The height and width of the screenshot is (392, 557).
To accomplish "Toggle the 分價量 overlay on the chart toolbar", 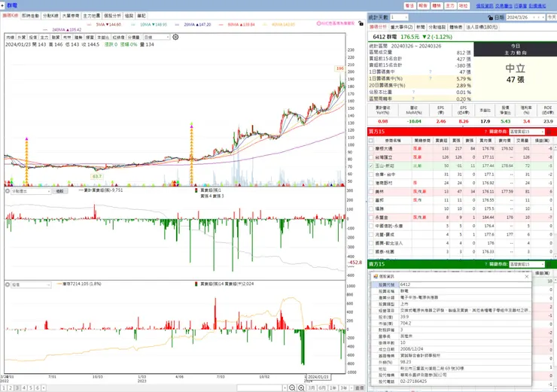I will 133,38.
